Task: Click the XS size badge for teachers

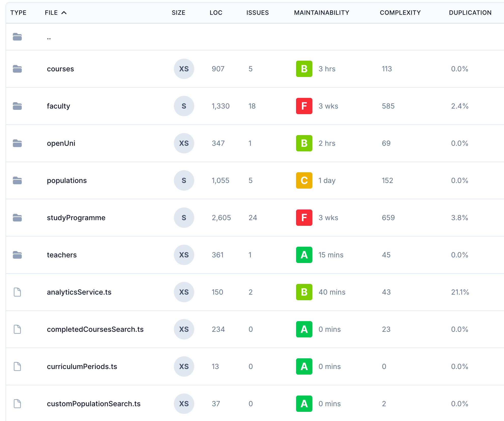Action: [x=184, y=255]
